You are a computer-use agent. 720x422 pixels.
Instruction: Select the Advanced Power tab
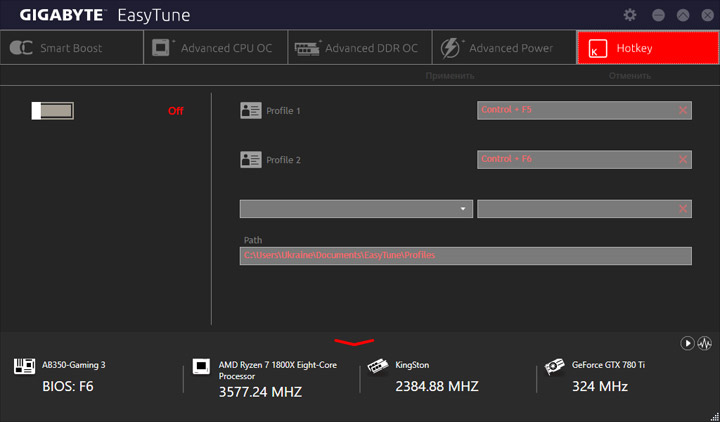[504, 48]
